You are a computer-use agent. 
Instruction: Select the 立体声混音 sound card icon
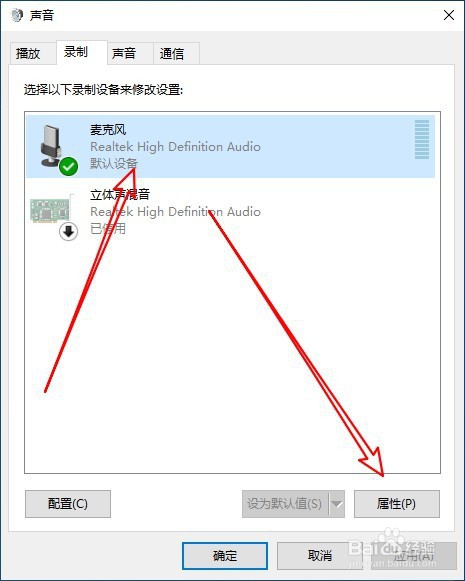point(50,210)
